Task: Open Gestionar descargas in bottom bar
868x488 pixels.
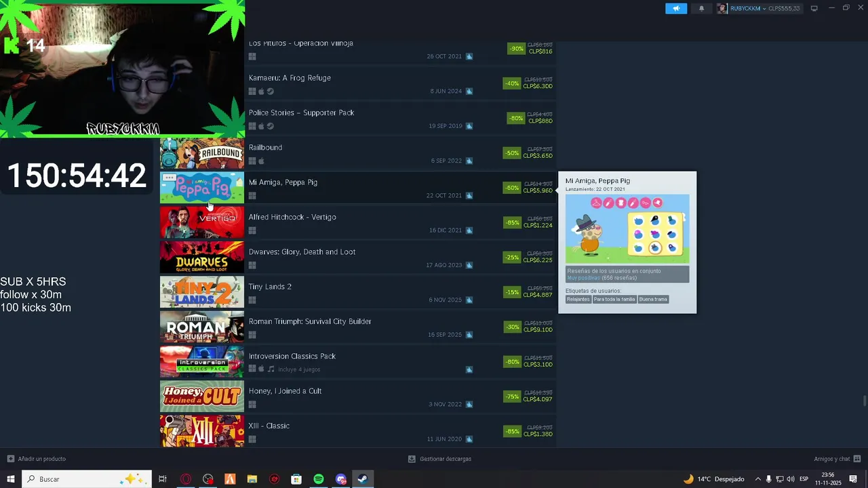Action: [x=439, y=459]
